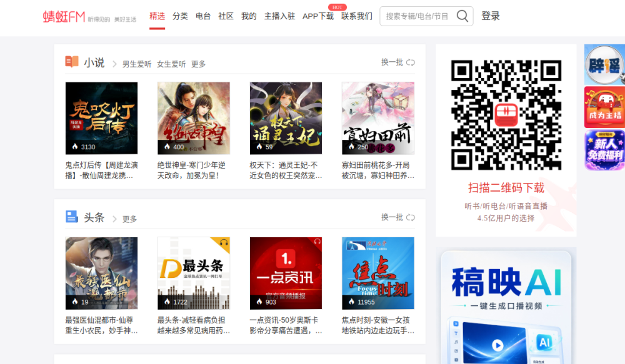The height and width of the screenshot is (364, 625).
Task: Filter novels by 女生爱听
Action: point(171,64)
